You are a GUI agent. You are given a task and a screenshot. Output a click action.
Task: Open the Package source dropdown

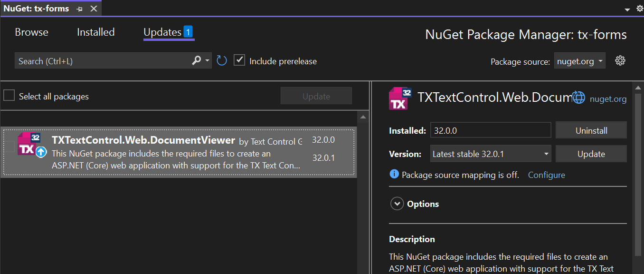pyautogui.click(x=579, y=61)
